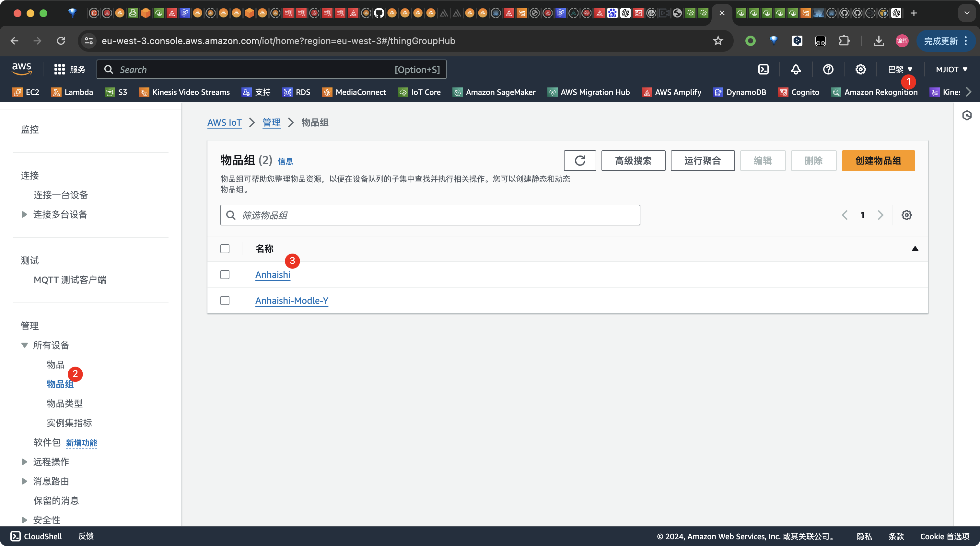Open AWS Migration Hub shortcut
The image size is (980, 546).
pos(589,92)
